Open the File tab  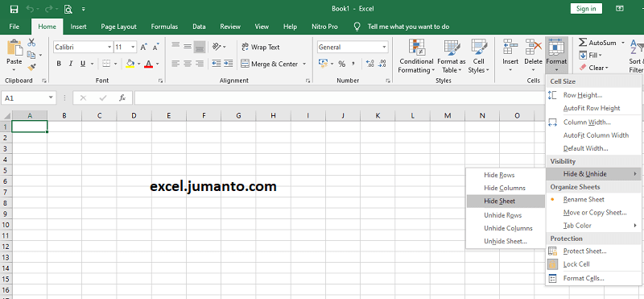(14, 27)
